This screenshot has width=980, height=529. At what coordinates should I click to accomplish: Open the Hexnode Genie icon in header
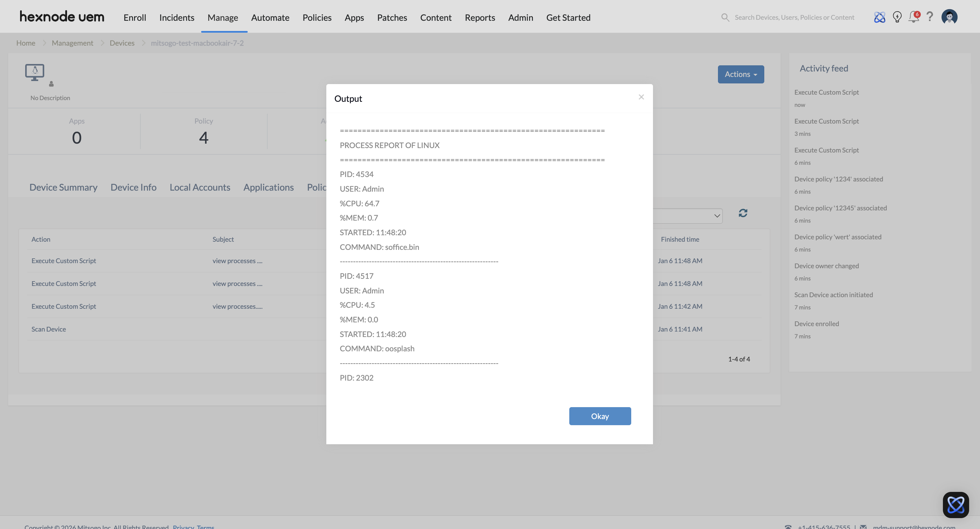(879, 17)
